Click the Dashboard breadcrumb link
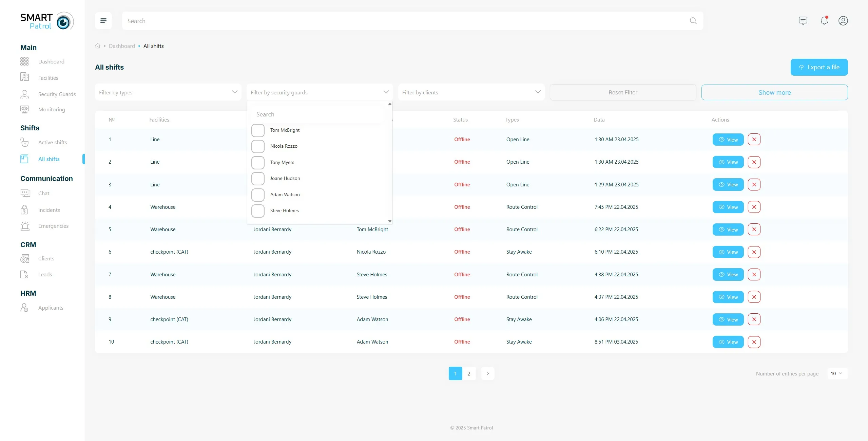 pos(122,46)
